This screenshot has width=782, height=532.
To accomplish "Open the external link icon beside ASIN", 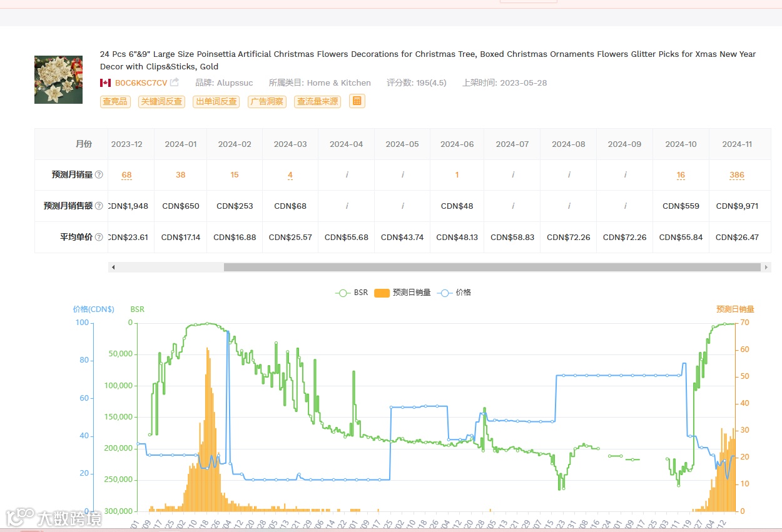I will pos(175,83).
